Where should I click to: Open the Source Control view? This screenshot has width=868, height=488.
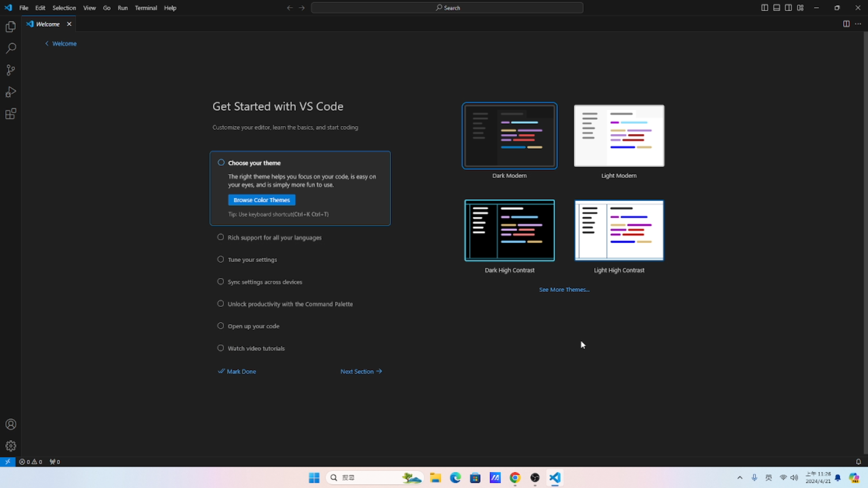[10, 70]
